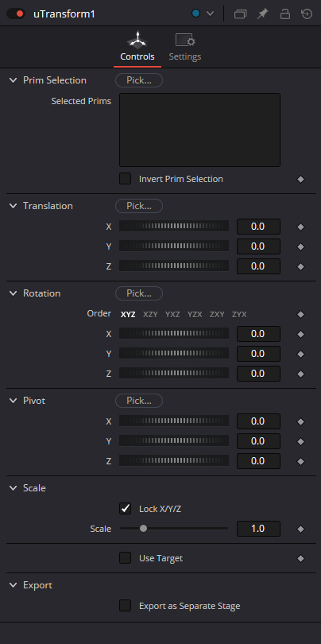Enable Export as Separate Stage checkbox

click(126, 606)
